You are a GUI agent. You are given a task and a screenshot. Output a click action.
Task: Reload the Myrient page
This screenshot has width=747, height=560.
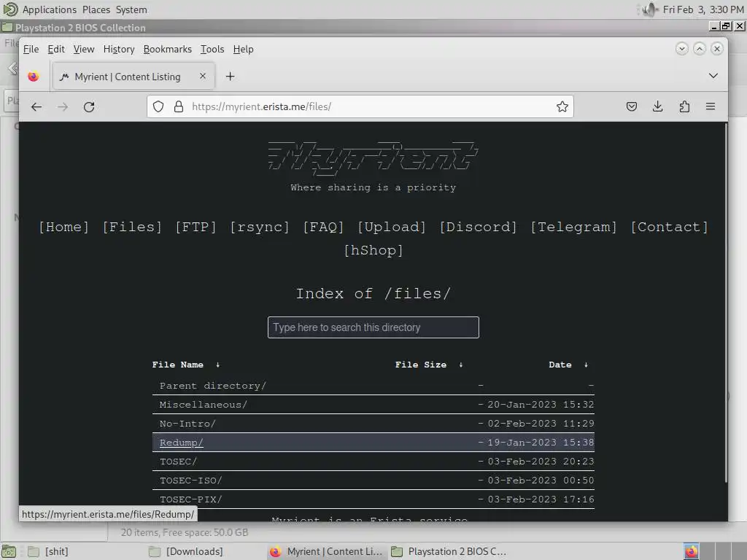point(89,106)
